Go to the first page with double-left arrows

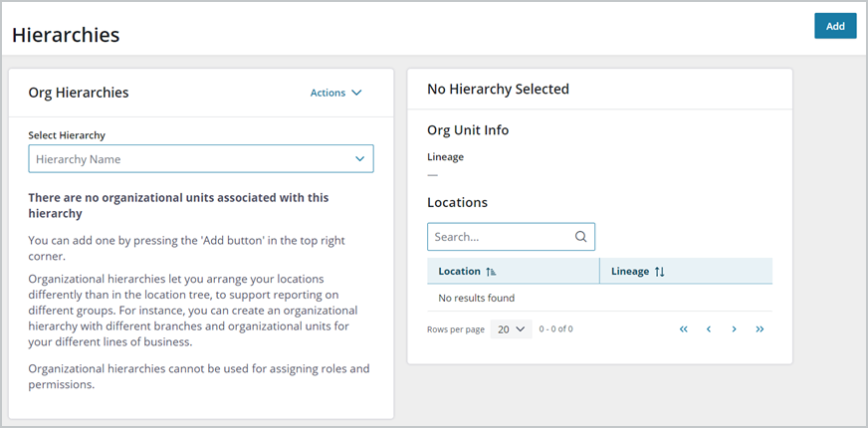(x=683, y=329)
